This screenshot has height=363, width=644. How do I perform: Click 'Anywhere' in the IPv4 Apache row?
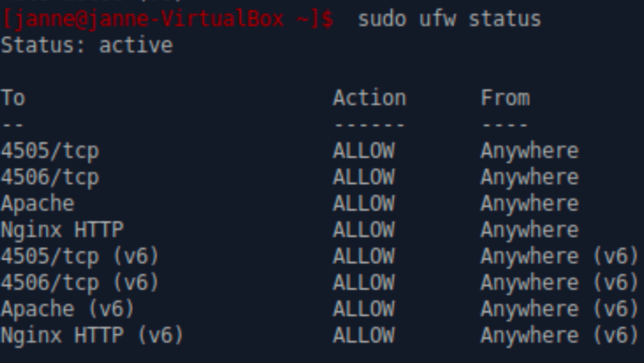[529, 203]
